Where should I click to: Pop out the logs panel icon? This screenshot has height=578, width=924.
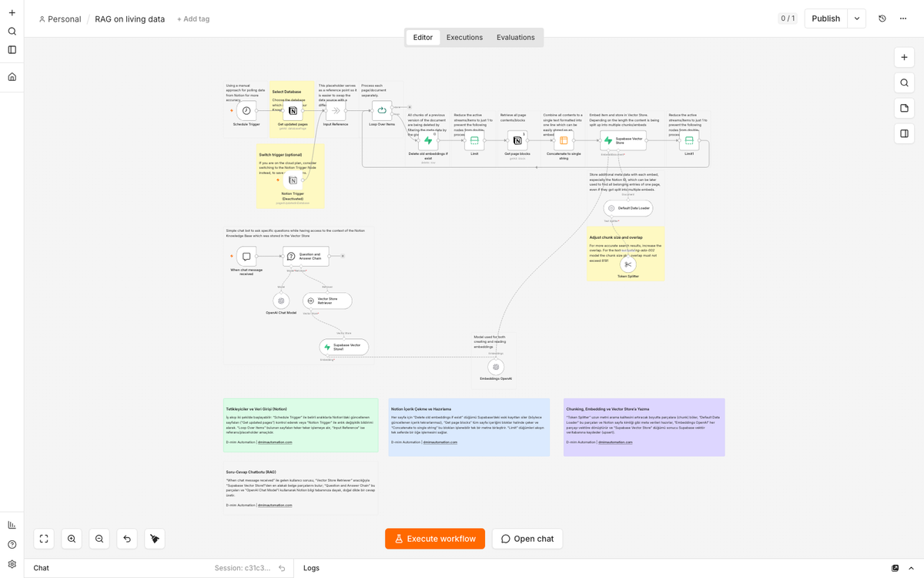pos(895,568)
